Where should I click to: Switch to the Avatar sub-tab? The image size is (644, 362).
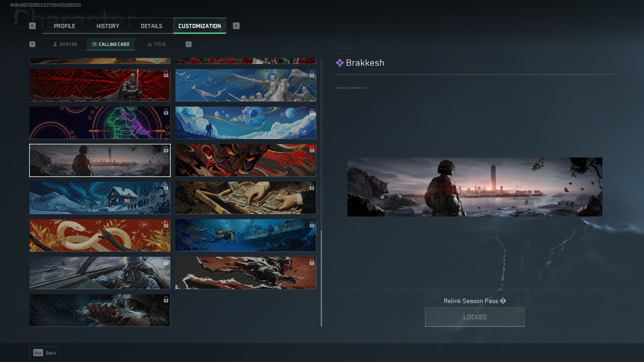click(65, 44)
